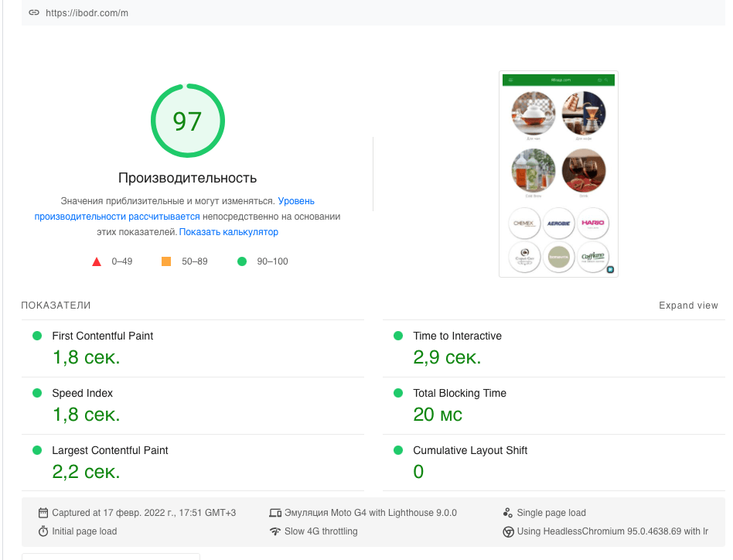
Task: Click the Largest Contentful Paint metric
Action: coord(110,450)
